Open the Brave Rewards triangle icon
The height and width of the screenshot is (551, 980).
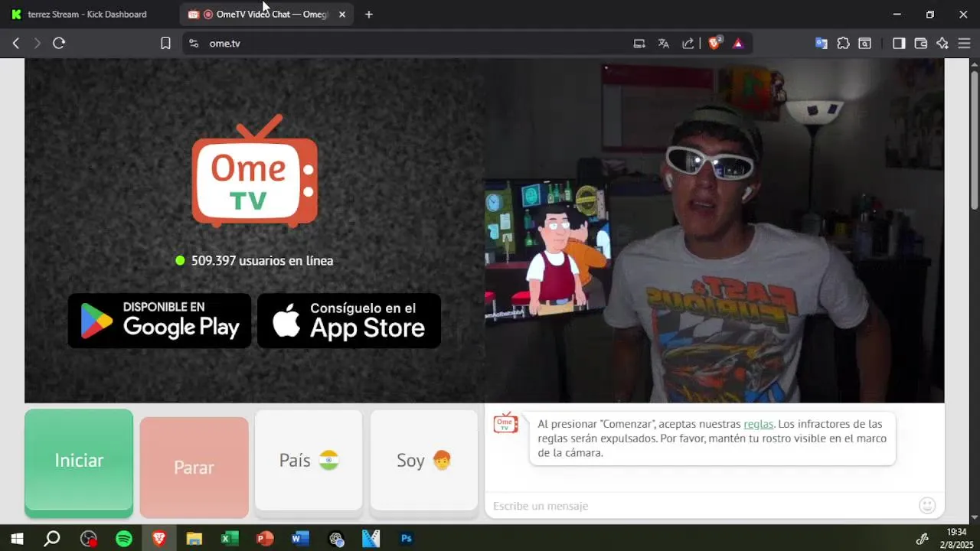point(738,44)
